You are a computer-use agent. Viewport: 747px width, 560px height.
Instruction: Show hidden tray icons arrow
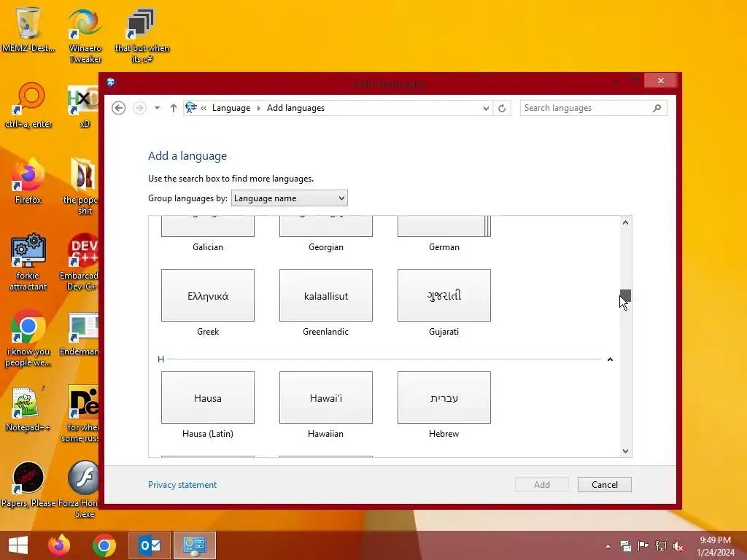coord(608,546)
